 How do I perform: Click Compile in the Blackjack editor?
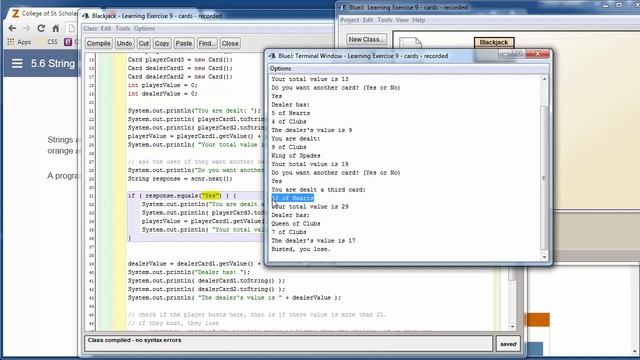(x=98, y=43)
